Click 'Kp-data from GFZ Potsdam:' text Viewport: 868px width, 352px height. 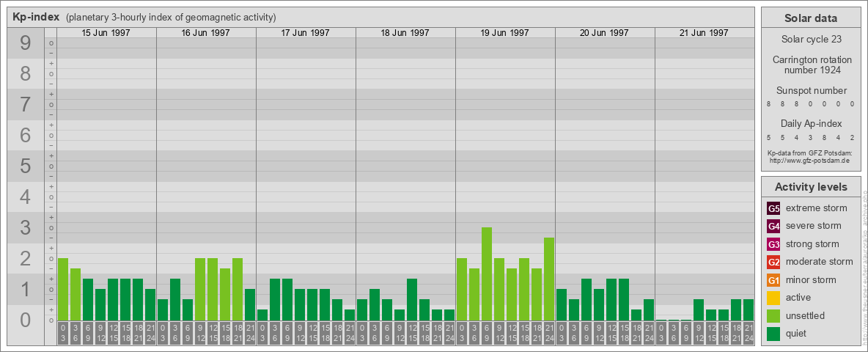pyautogui.click(x=809, y=153)
